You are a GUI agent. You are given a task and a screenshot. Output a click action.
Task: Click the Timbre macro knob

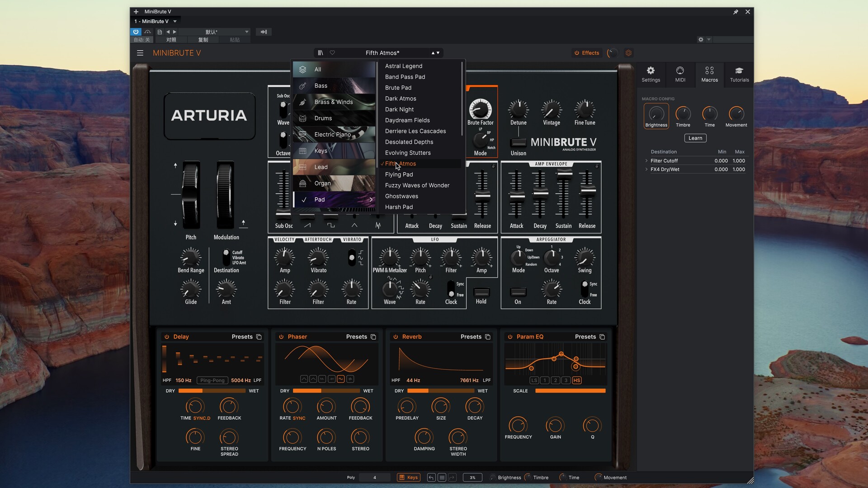[683, 113]
